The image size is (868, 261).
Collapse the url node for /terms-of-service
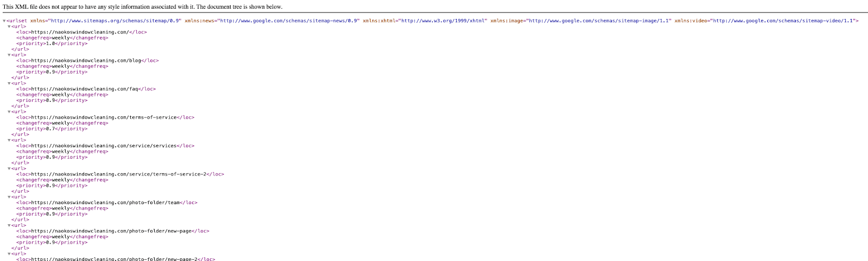point(9,112)
